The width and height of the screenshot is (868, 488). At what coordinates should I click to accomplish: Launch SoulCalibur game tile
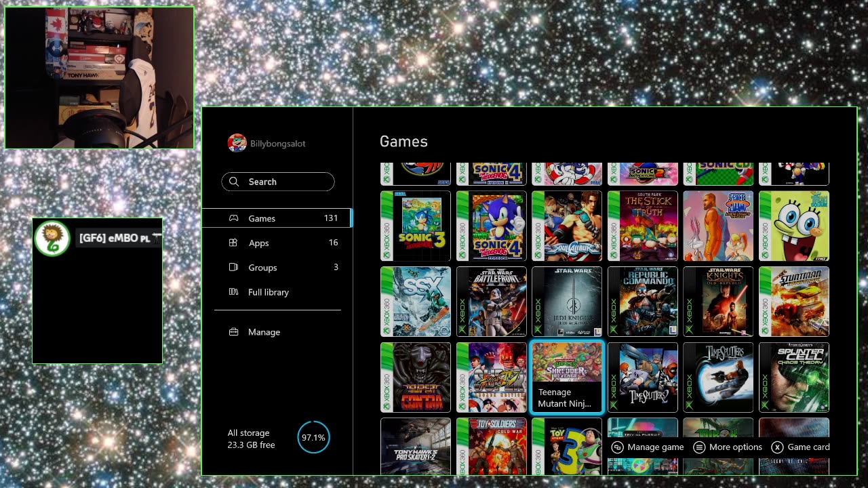tap(567, 226)
